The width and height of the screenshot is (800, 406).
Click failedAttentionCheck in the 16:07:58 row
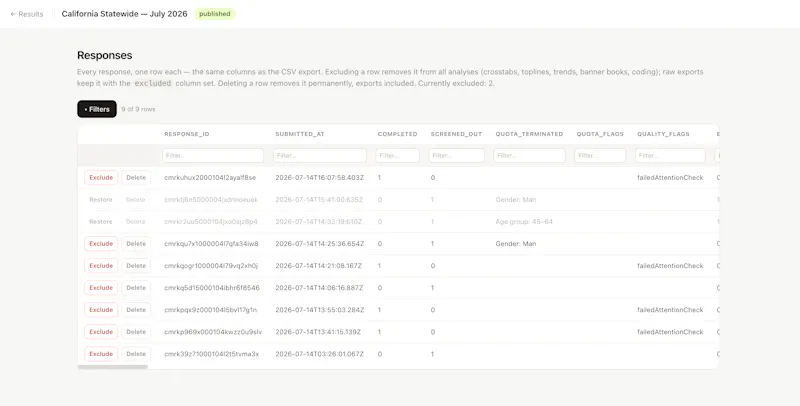pyautogui.click(x=670, y=177)
